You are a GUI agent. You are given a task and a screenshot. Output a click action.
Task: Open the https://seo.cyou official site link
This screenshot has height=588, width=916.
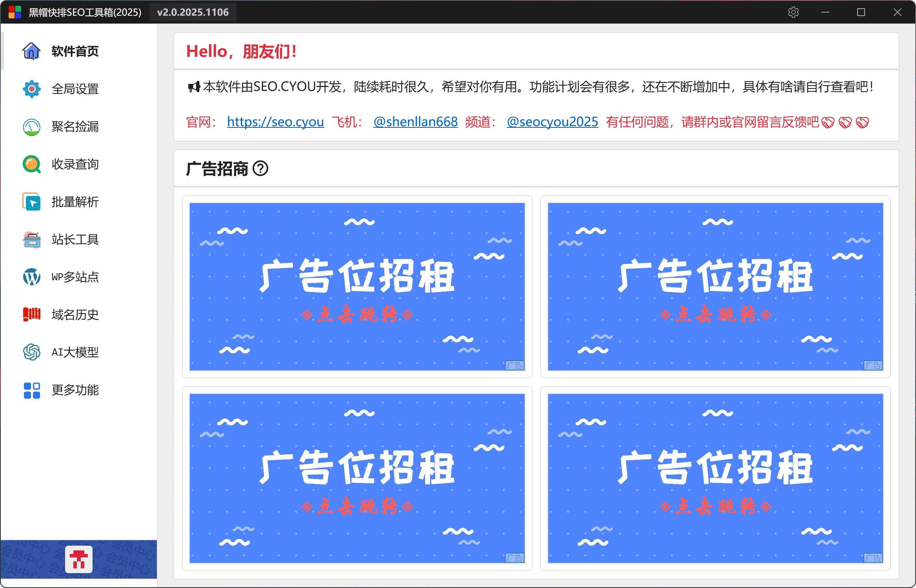(x=275, y=122)
